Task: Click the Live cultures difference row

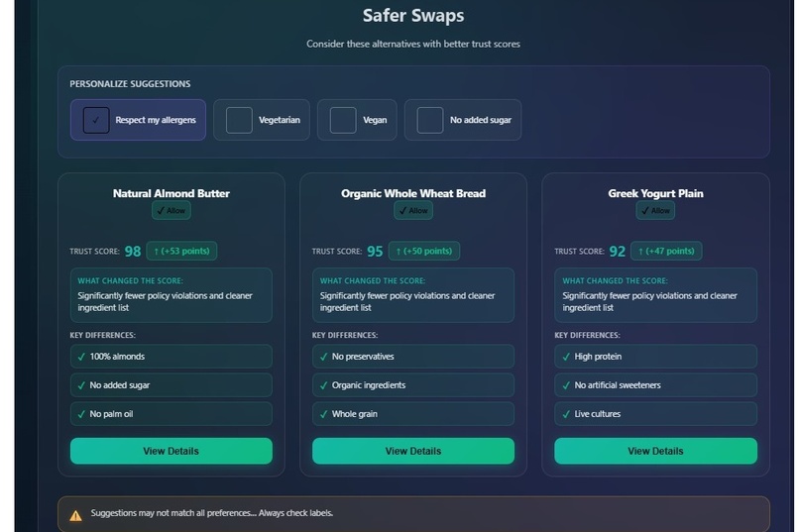Action: [x=655, y=414]
